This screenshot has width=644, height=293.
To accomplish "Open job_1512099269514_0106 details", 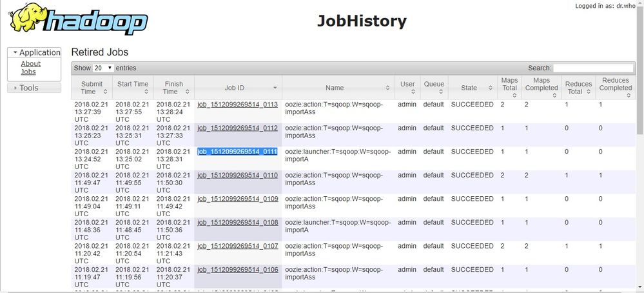I will [x=238, y=270].
